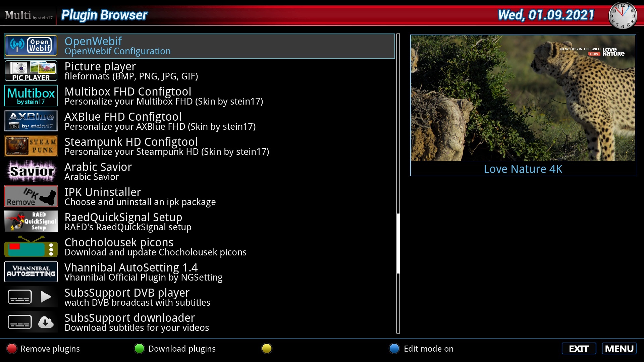Image resolution: width=644 pixels, height=362 pixels.
Task: Select Chocholousek picons entry text
Action: click(x=155, y=247)
